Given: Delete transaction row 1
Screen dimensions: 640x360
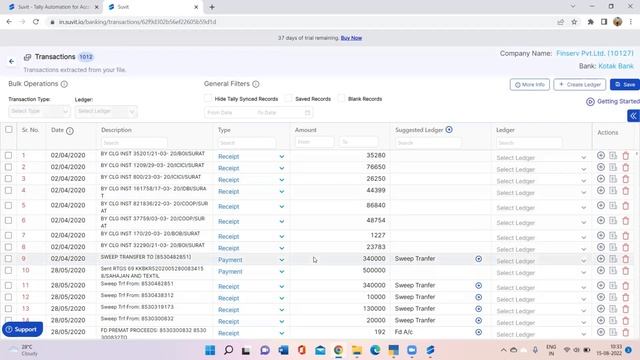Looking at the screenshot, I should point(626,156).
